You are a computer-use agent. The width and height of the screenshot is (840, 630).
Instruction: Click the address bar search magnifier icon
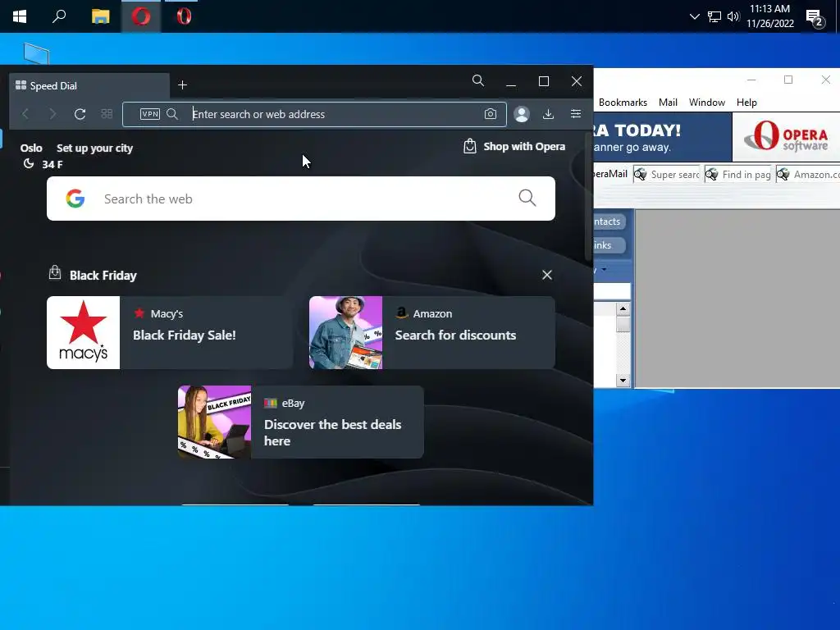[x=172, y=113]
